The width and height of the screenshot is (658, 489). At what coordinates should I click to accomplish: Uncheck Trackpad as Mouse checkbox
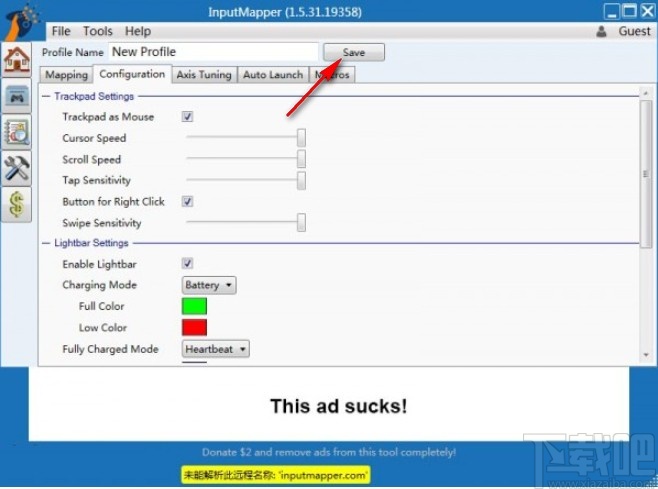(x=187, y=117)
